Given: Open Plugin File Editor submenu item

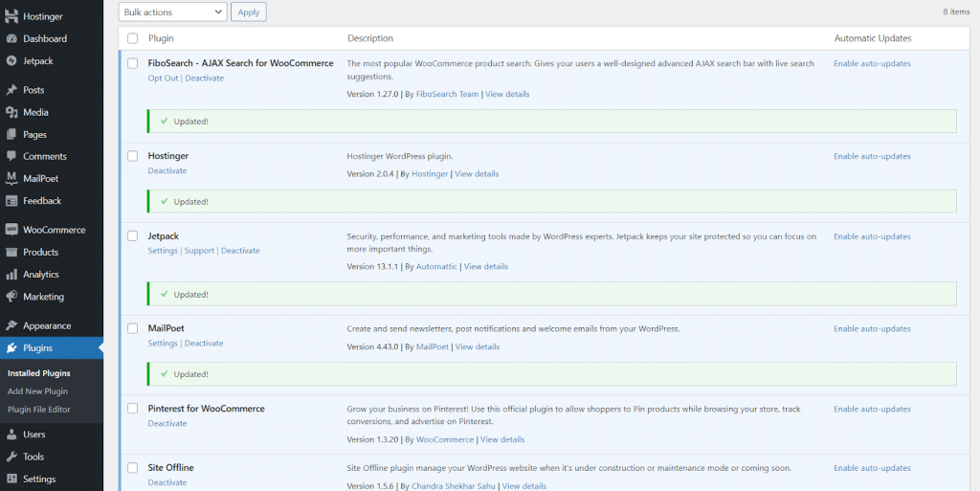Looking at the screenshot, I should point(38,410).
